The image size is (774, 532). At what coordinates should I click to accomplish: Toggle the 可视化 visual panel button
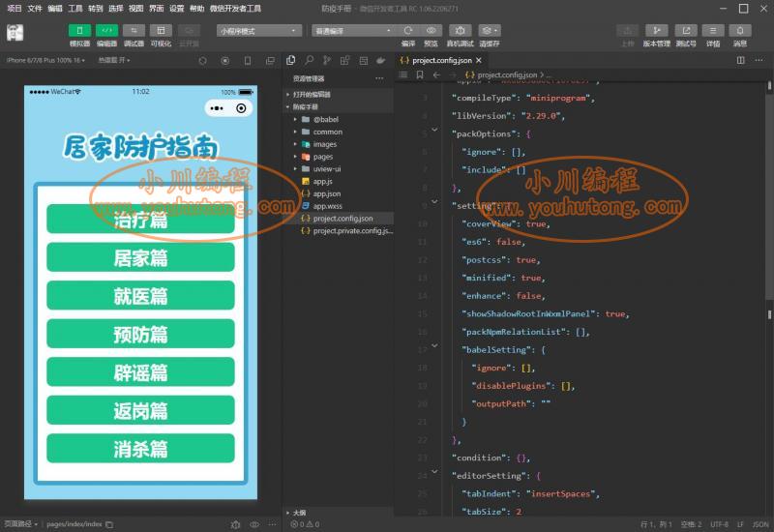(x=161, y=31)
